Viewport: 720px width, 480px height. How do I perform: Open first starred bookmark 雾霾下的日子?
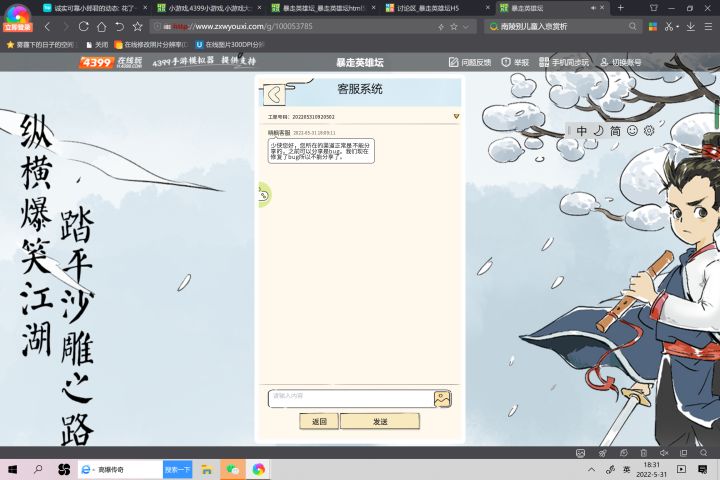tap(40, 45)
